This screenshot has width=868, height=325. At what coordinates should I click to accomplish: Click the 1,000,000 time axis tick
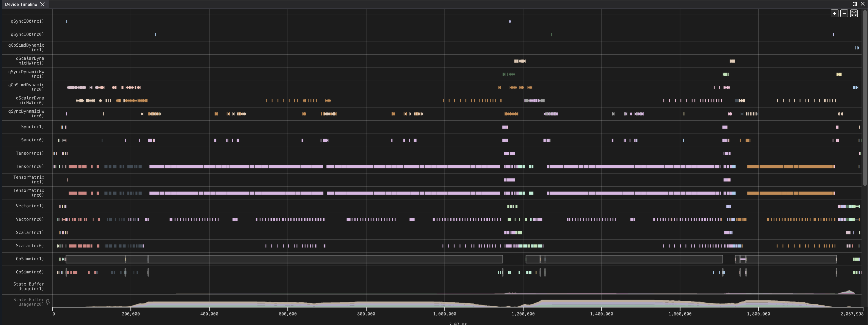click(x=444, y=314)
